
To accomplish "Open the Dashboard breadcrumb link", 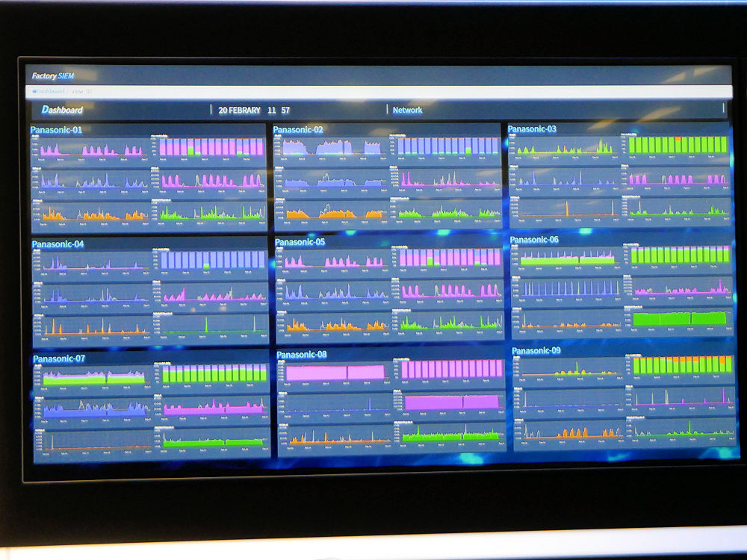I will point(51,91).
